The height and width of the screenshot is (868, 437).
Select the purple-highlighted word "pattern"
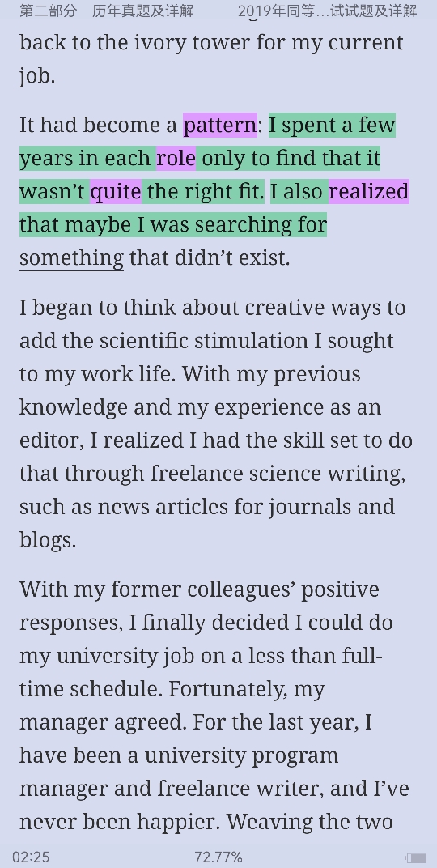coord(220,126)
